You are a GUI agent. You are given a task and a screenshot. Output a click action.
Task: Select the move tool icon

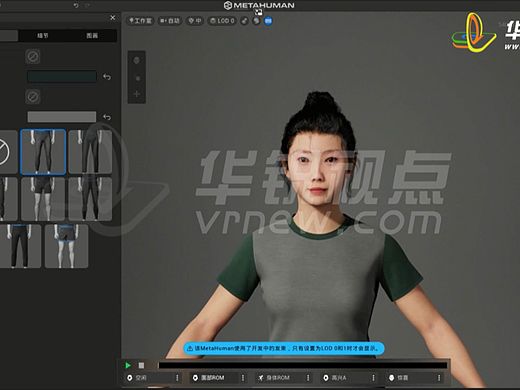[137, 94]
